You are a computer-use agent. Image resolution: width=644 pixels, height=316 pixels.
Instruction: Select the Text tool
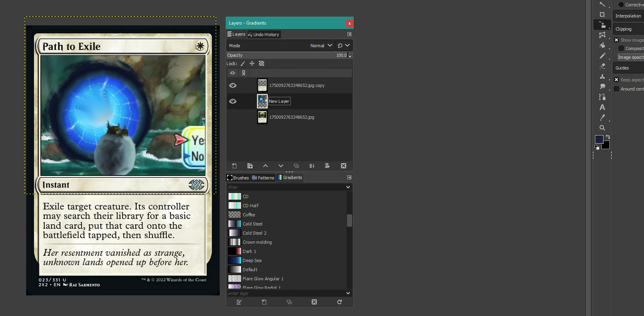click(602, 107)
